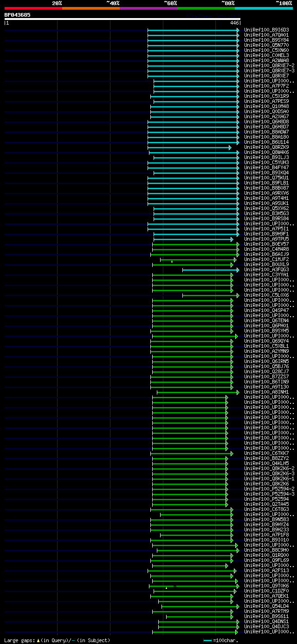Select the UniRef100_B6U114 label

[x=266, y=142]
